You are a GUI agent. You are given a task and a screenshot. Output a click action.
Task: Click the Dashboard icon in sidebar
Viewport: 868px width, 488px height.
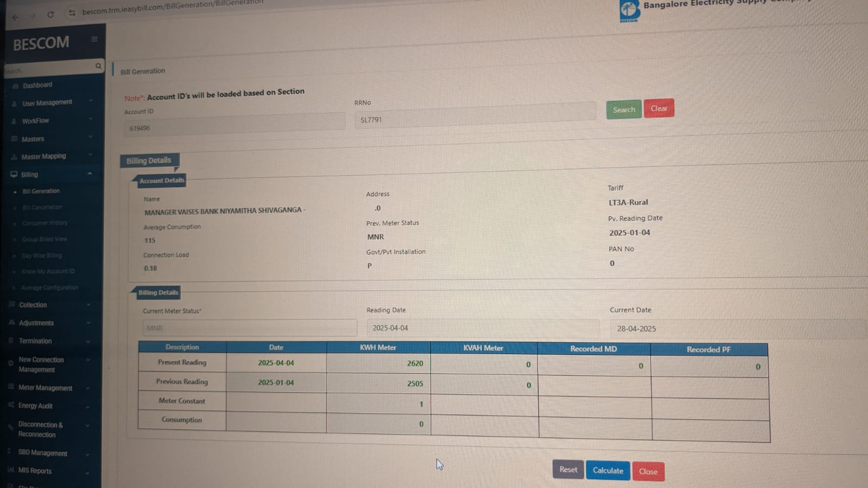point(16,86)
